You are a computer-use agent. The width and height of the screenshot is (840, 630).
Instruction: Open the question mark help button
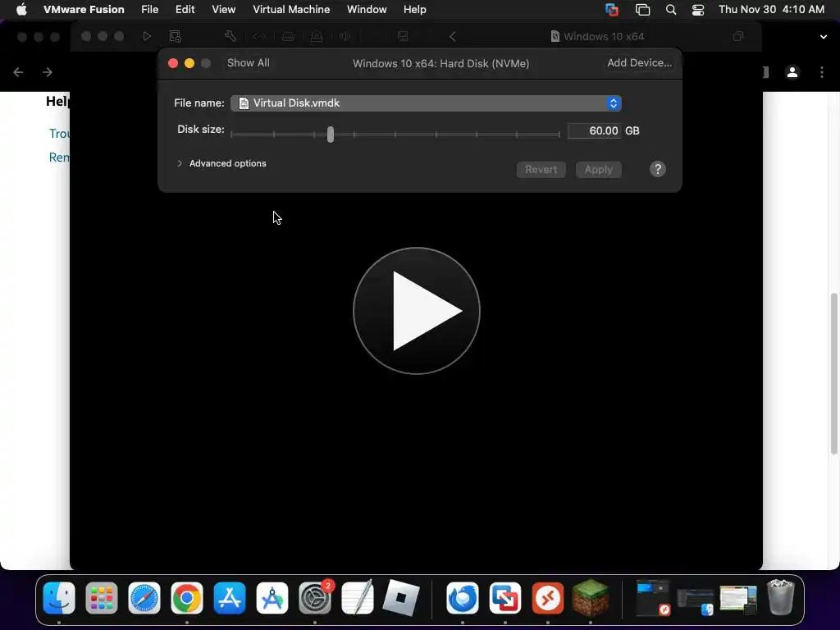(658, 169)
